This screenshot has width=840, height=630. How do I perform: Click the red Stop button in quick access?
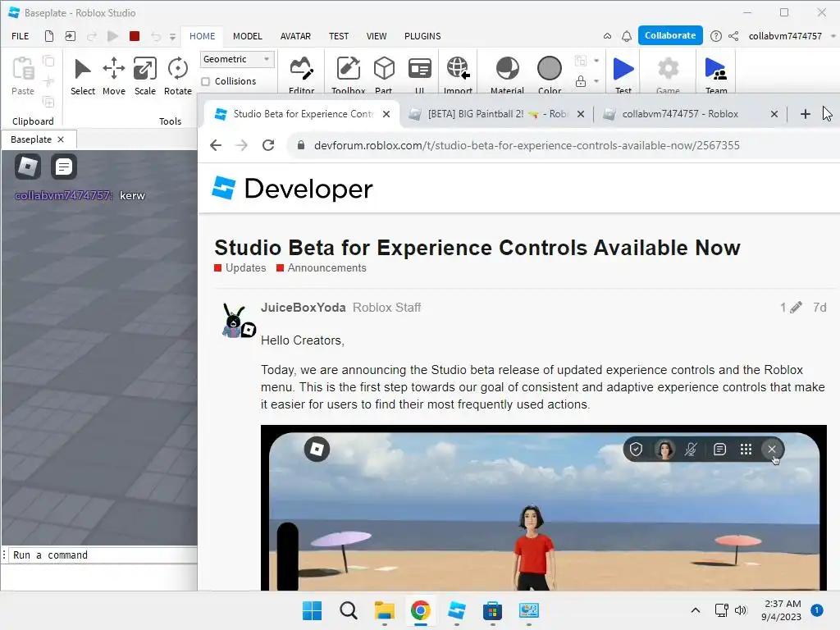[135, 36]
